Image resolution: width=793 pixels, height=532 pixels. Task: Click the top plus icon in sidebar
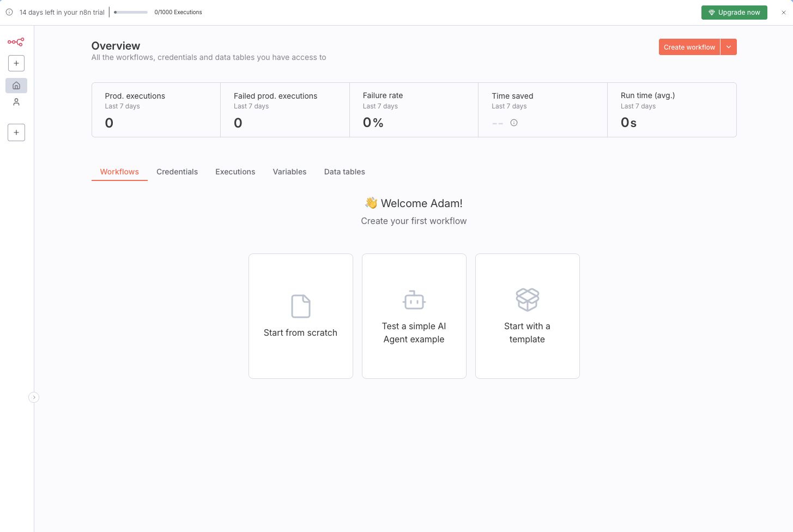click(16, 63)
